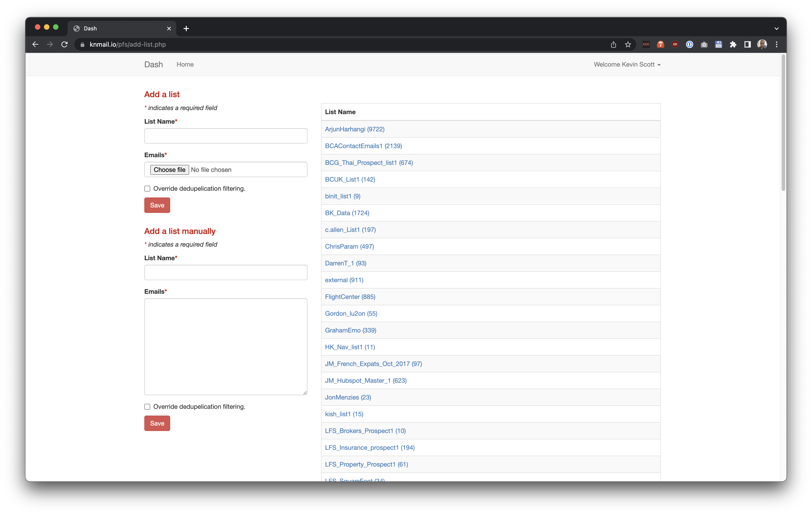The image size is (812, 515).
Task: Click the uBlock Origin extension icon
Action: 675,44
